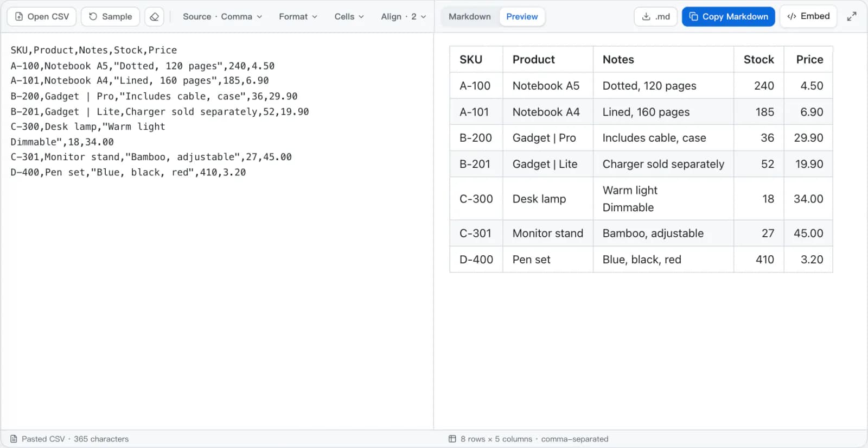The height and width of the screenshot is (448, 868).
Task: Select the Notebook A4 cell
Action: [548, 112]
